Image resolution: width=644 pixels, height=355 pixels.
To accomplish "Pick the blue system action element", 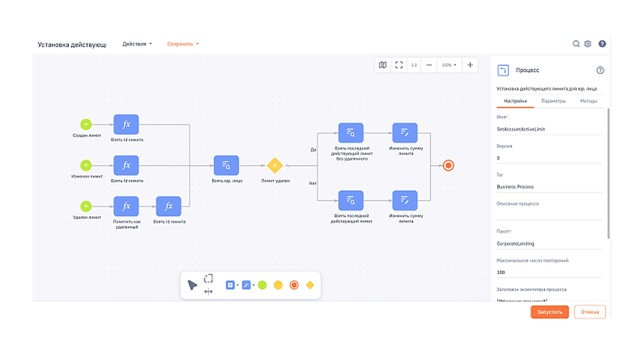I will (x=230, y=285).
